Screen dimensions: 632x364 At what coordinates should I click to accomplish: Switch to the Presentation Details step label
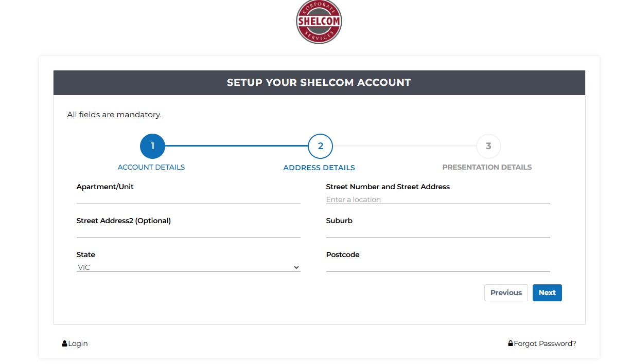click(x=487, y=167)
